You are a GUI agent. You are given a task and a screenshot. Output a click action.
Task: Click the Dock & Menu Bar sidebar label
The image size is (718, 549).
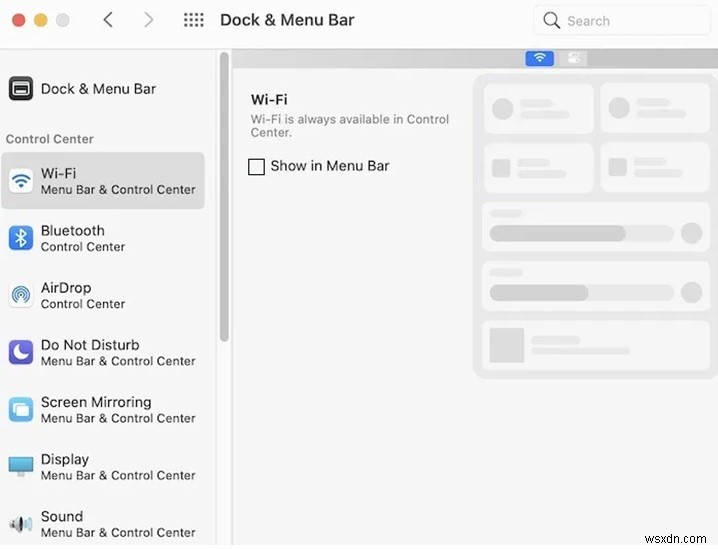pyautogui.click(x=98, y=88)
